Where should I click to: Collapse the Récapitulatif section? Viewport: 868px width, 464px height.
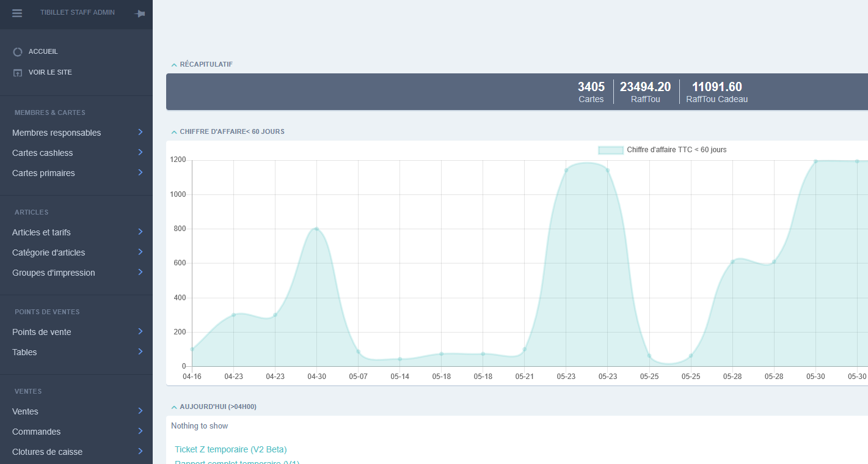(x=174, y=65)
